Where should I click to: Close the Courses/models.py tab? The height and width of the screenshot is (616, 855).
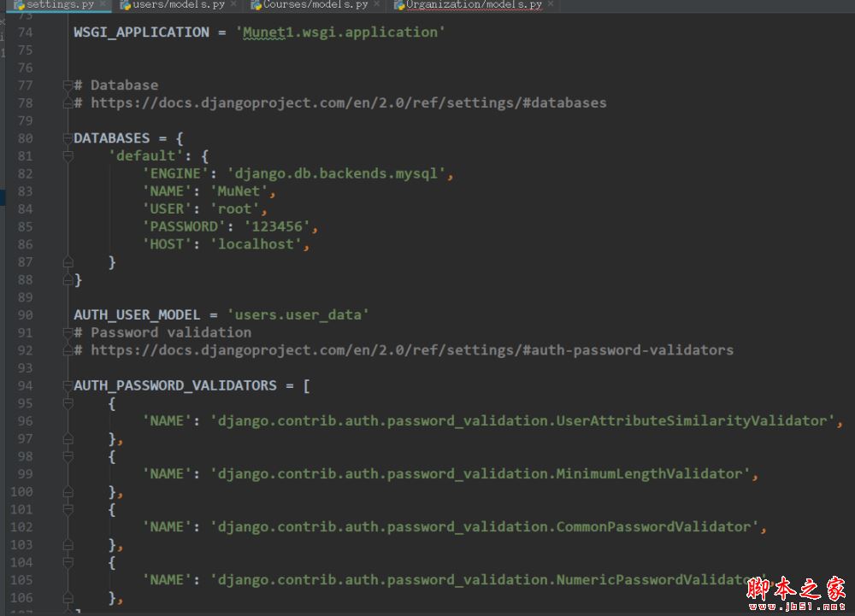[376, 3]
